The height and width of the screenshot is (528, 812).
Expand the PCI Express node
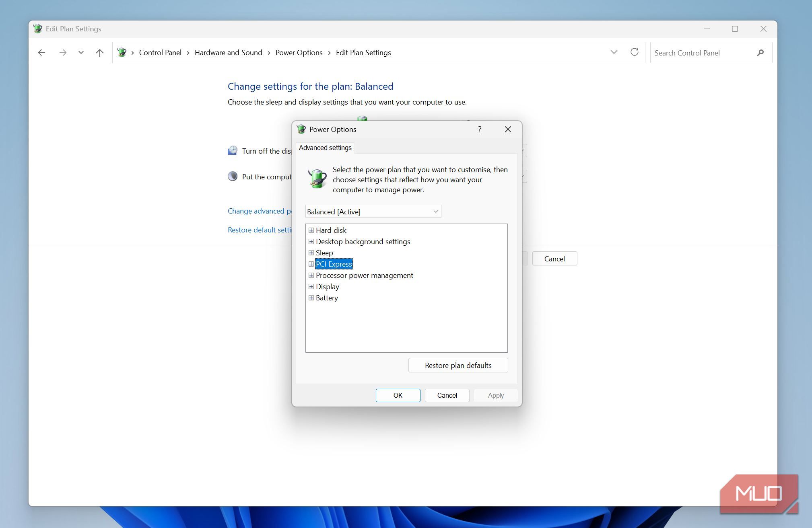311,264
